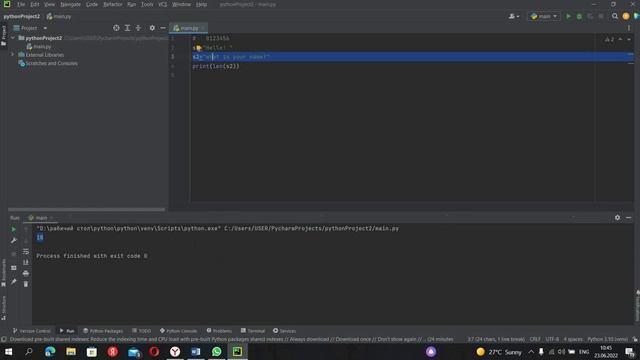Open the Code menu

click(x=92, y=4)
